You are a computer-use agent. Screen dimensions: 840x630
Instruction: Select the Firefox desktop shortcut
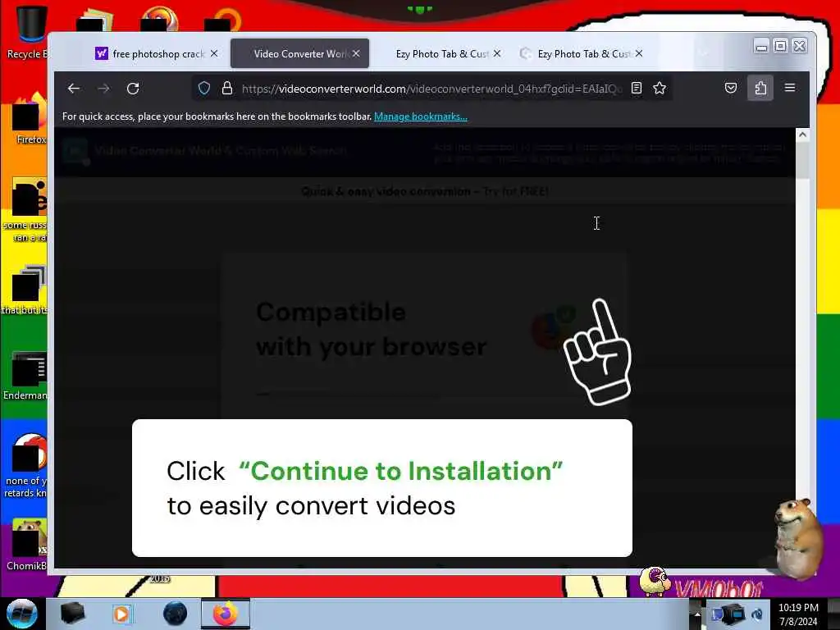point(29,118)
